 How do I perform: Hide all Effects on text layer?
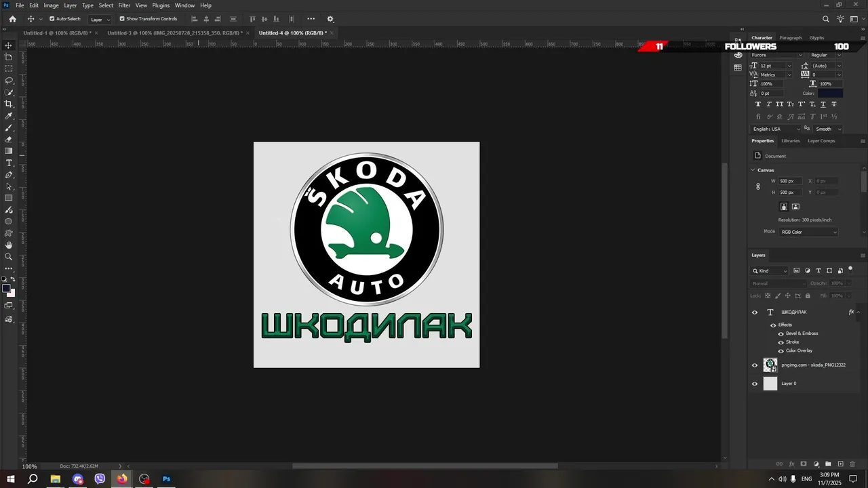coord(773,325)
